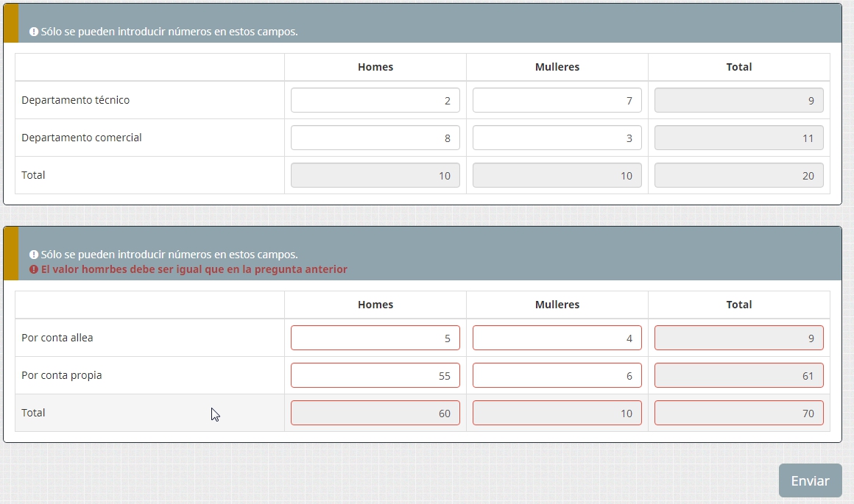Screen dimensions: 854x504
Task: Click Homes field for Por conta allea
Action: pos(375,338)
